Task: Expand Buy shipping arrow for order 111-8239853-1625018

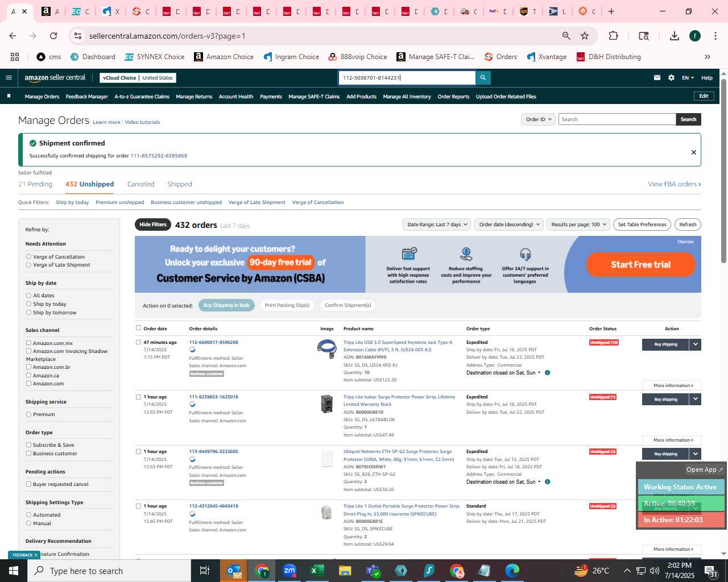Action: [x=695, y=399]
